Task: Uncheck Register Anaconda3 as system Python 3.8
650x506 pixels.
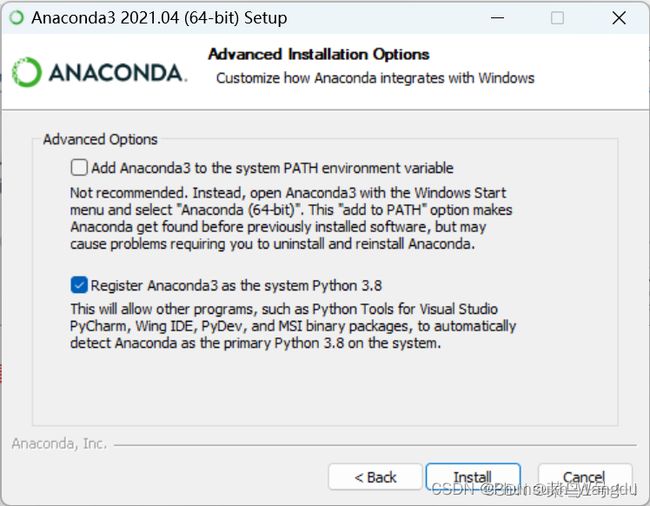Action: (x=79, y=285)
